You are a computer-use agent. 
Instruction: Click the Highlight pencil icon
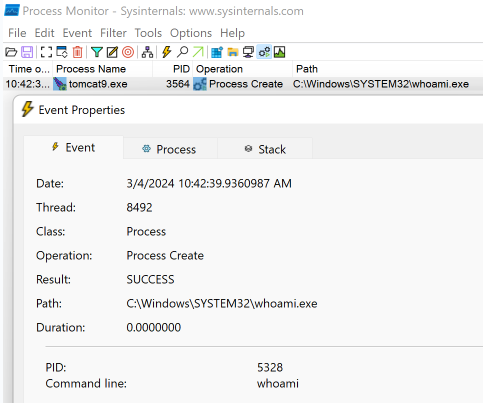pyautogui.click(x=112, y=52)
